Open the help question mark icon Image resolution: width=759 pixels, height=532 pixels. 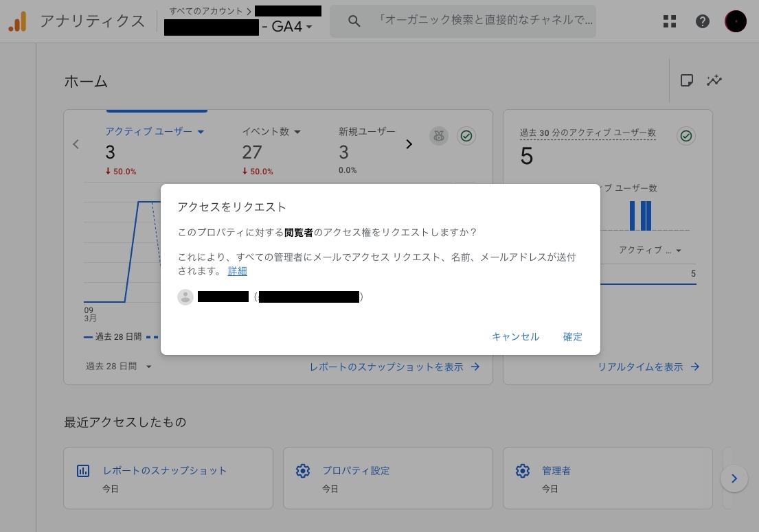(x=702, y=21)
